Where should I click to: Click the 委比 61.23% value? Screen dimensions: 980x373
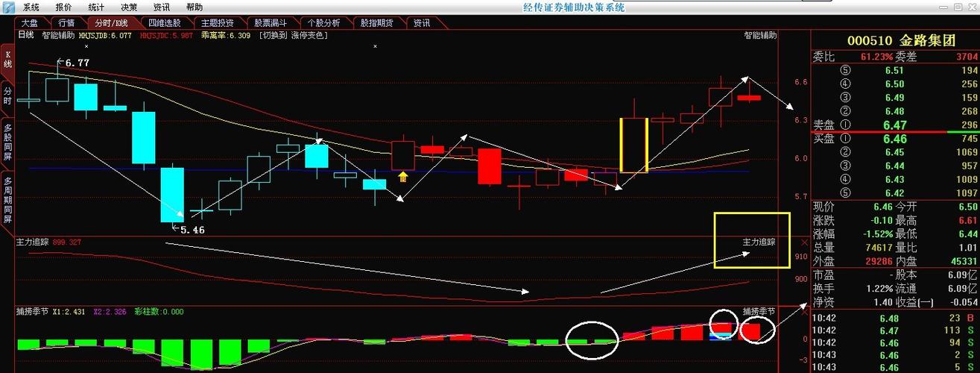(x=876, y=57)
